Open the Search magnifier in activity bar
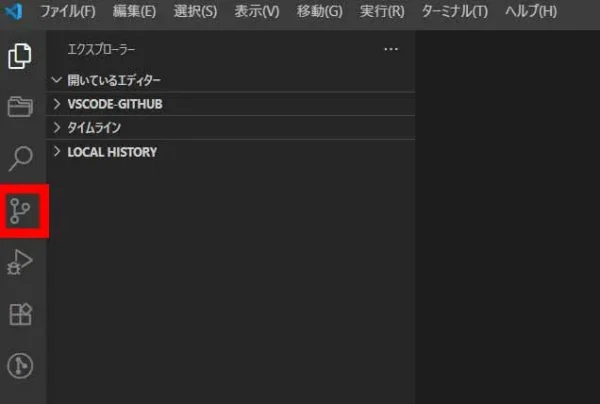 point(20,158)
